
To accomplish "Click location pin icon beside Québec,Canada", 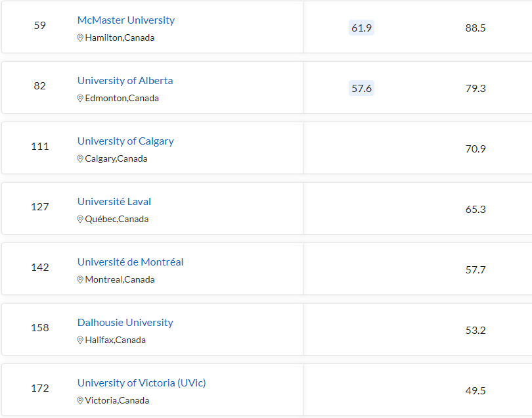I will coord(80,219).
